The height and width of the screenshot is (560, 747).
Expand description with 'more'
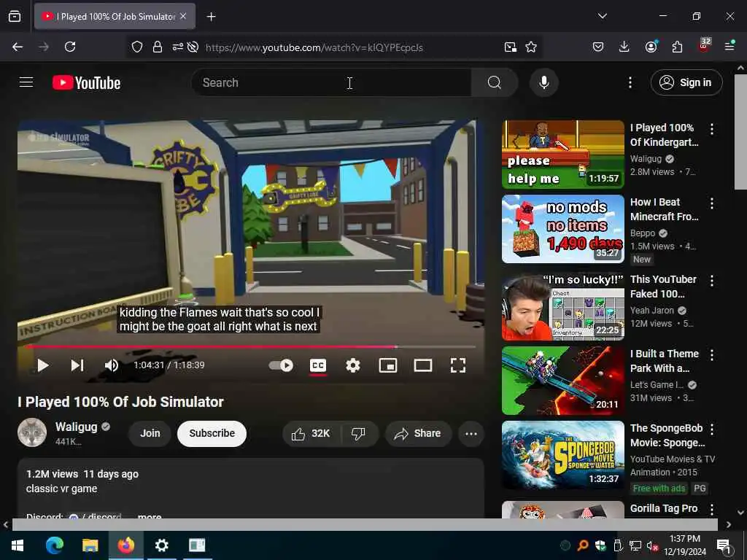coord(150,516)
